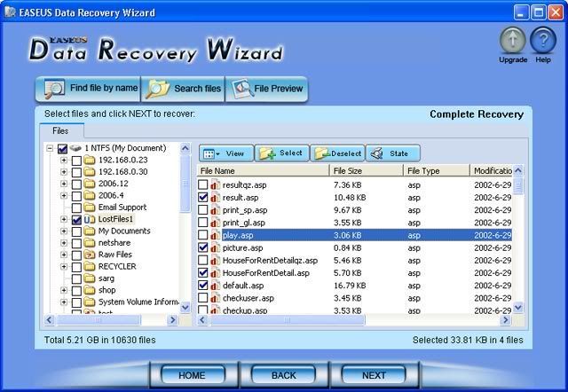Collapse the 1 NTFS (My Document) tree node
The image size is (568, 392).
click(50, 148)
